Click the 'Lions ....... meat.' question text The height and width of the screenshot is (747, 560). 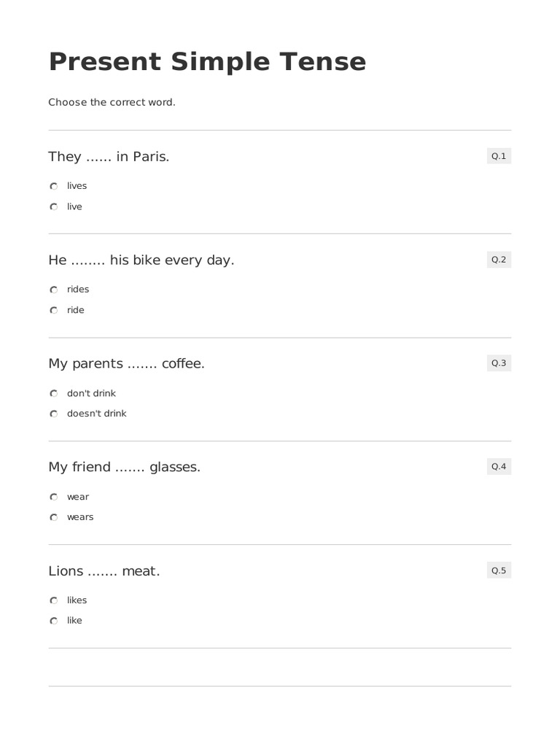[104, 571]
